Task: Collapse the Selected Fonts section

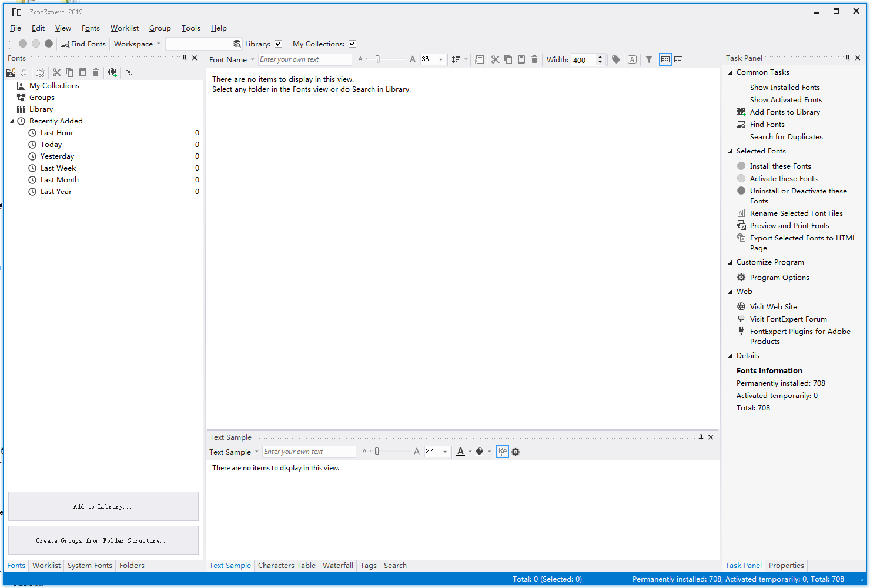Action: point(730,151)
